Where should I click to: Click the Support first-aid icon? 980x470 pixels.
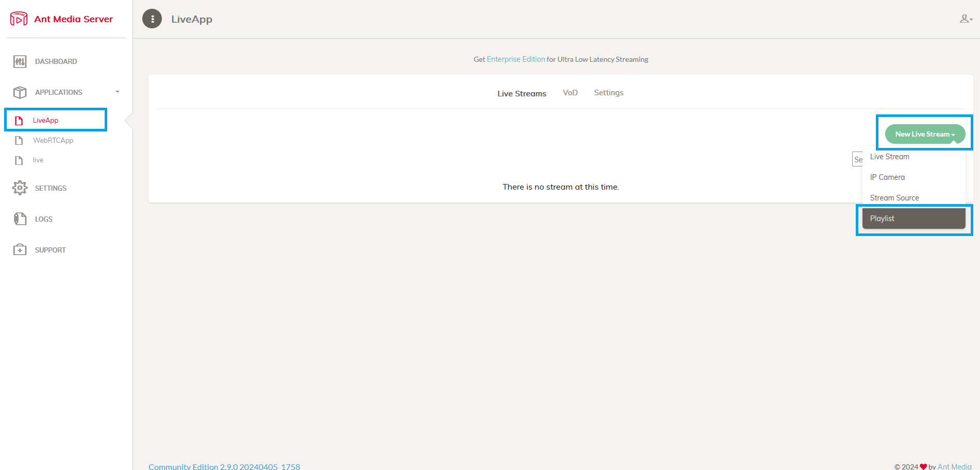20,250
